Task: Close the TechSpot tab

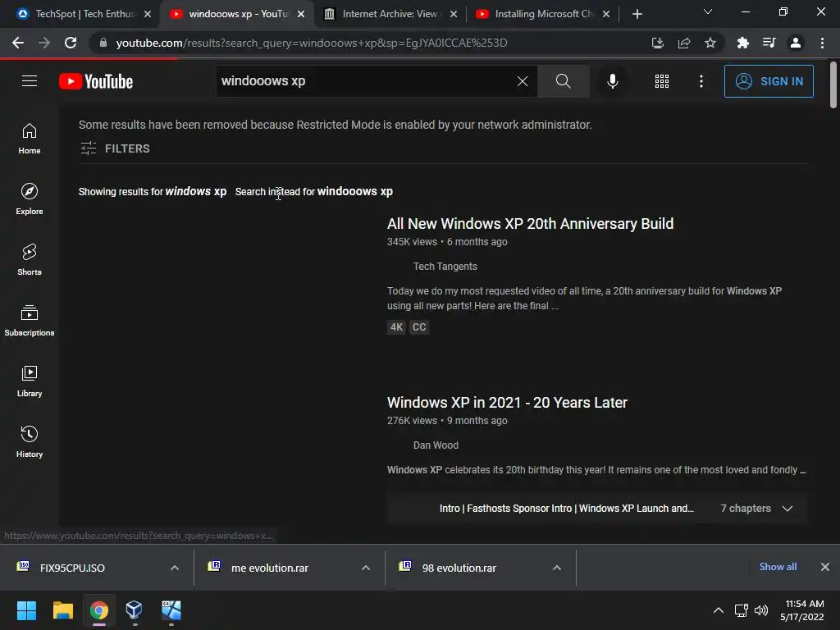Action: pyautogui.click(x=148, y=14)
